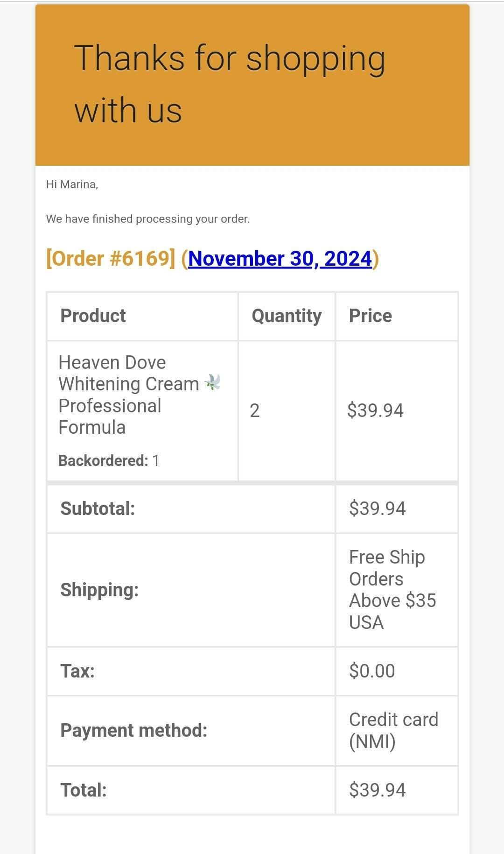Click the Payment method label
Image resolution: width=504 pixels, height=854 pixels.
tap(133, 730)
